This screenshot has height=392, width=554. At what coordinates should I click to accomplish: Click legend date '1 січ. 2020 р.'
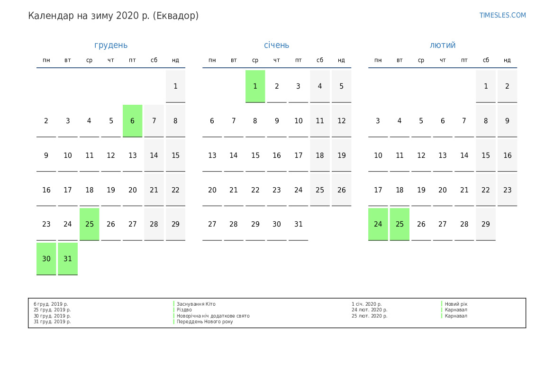tap(367, 304)
